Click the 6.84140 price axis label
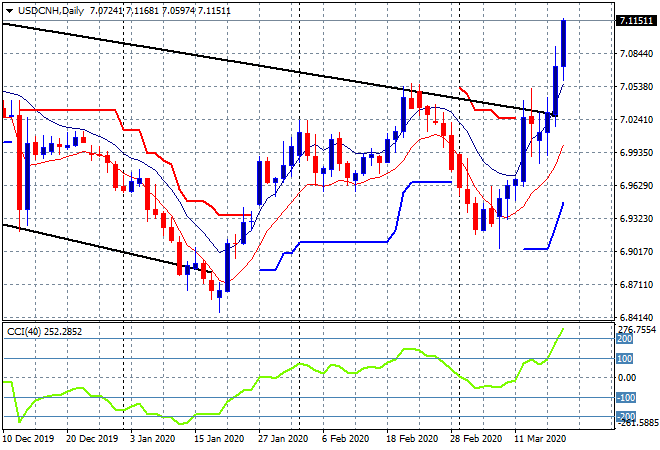The height and width of the screenshot is (450, 660). click(636, 318)
